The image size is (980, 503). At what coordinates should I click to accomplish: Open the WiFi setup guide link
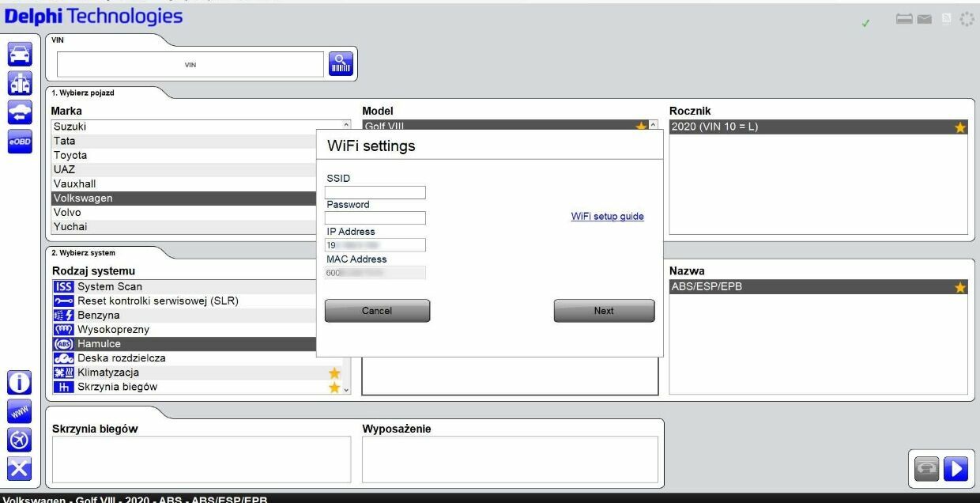(607, 217)
